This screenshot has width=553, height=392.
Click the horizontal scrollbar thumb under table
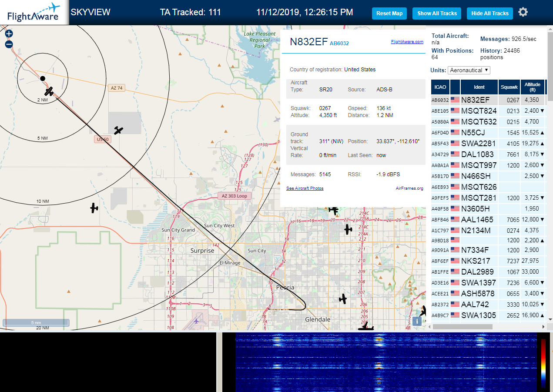pyautogui.click(x=463, y=326)
